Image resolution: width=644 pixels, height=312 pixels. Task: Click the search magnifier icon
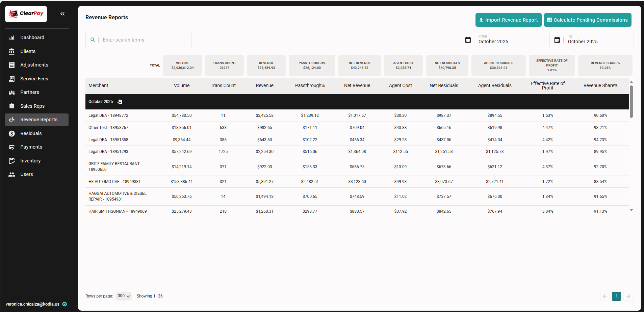click(93, 40)
